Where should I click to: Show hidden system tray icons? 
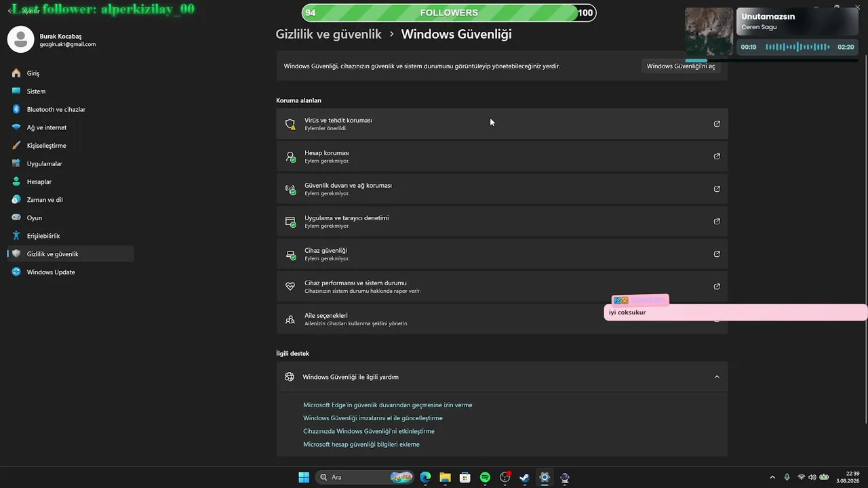click(772, 477)
